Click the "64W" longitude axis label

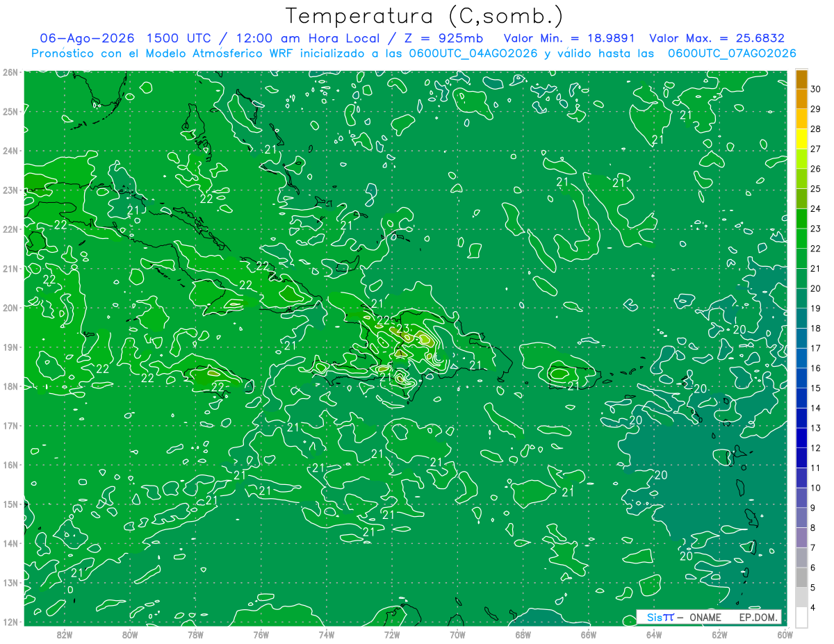click(654, 634)
